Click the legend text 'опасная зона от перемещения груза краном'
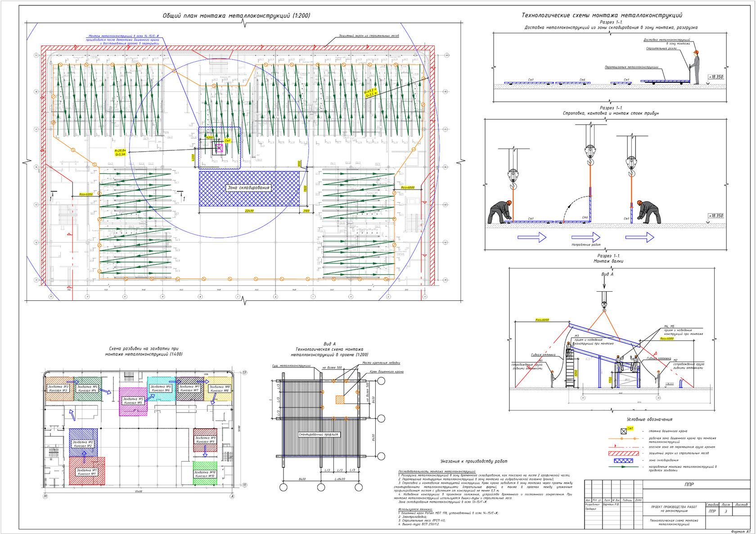The height and width of the screenshot is (534, 756). point(682,447)
